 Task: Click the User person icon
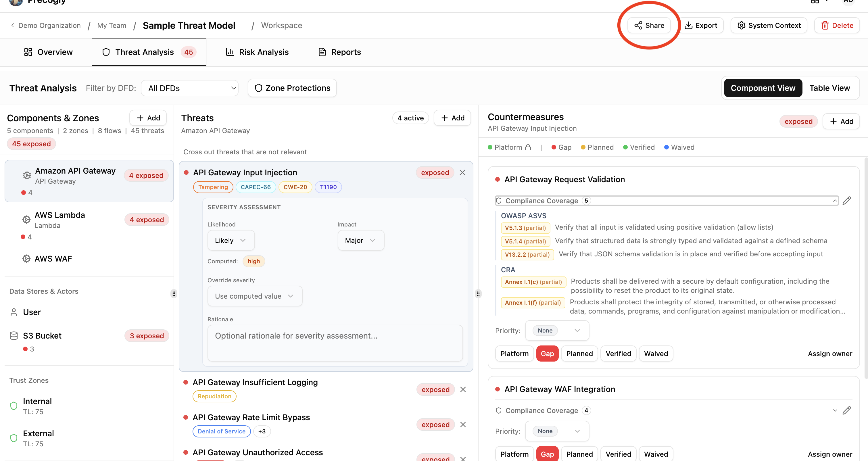[14, 312]
